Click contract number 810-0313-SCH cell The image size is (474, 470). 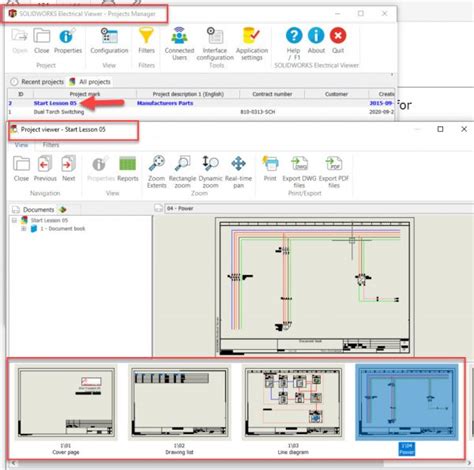pos(258,112)
